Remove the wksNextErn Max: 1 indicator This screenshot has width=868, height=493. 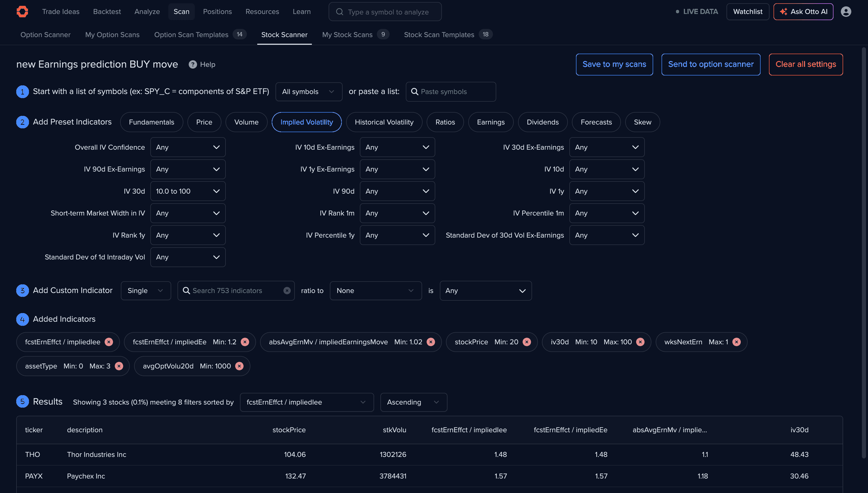tap(736, 342)
